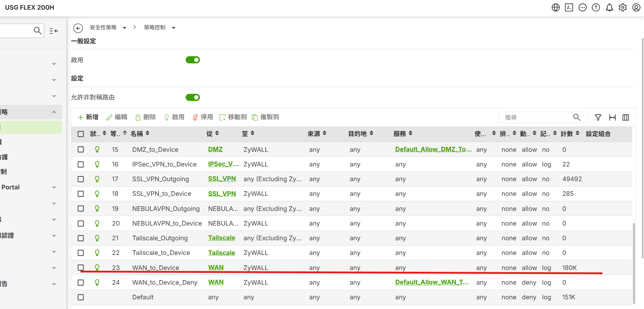This screenshot has height=309, width=644.
Task: Open the column chooser icon
Action: [626, 117]
